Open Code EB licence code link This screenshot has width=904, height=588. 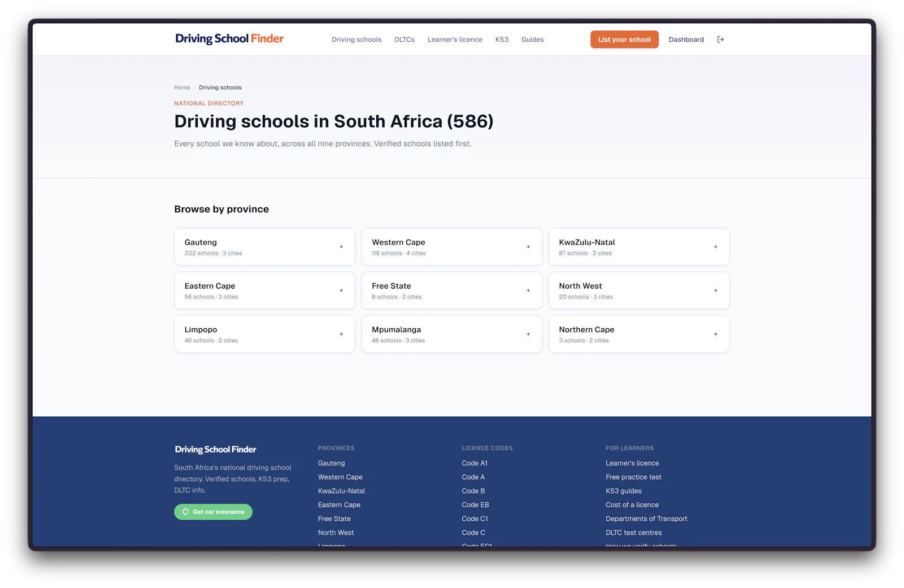[475, 505]
